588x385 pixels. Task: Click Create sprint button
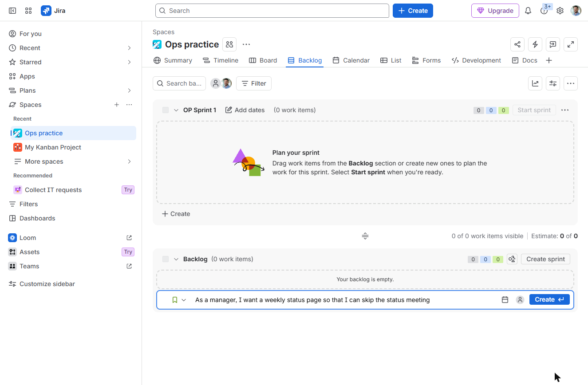pyautogui.click(x=545, y=259)
